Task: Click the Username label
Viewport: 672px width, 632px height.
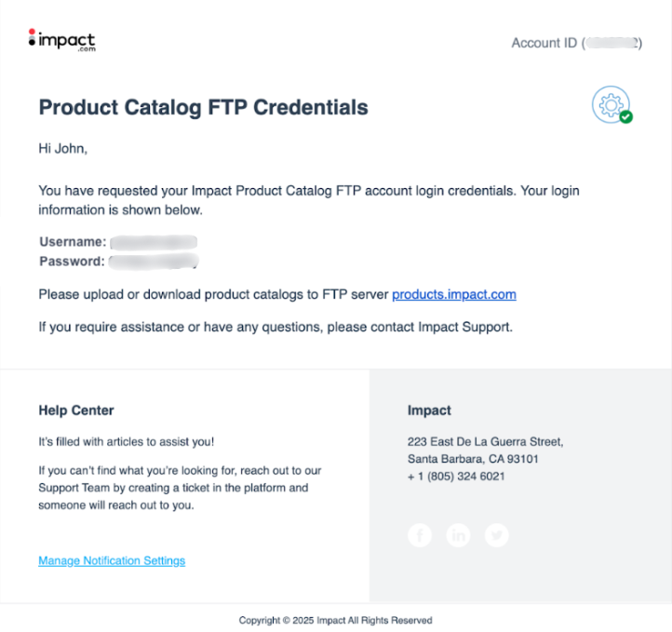Action: [73, 242]
